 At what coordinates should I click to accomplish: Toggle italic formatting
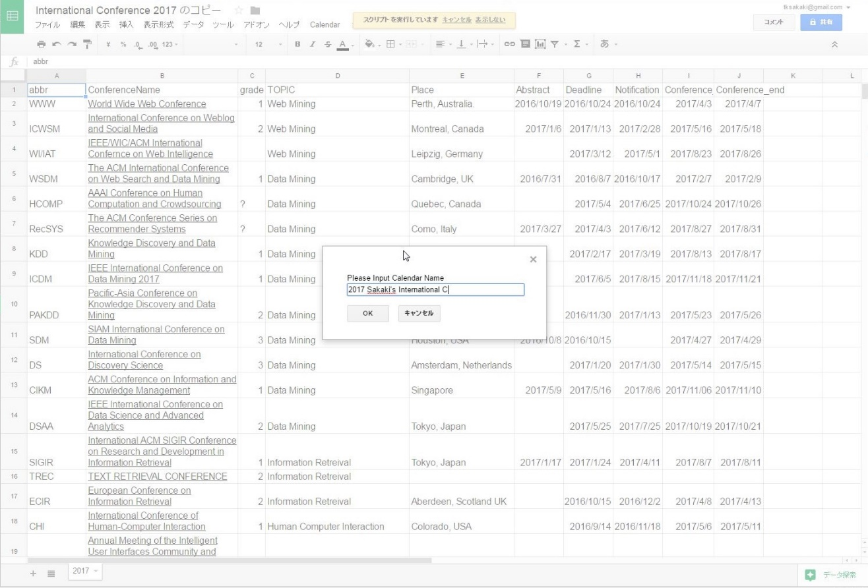pos(313,44)
